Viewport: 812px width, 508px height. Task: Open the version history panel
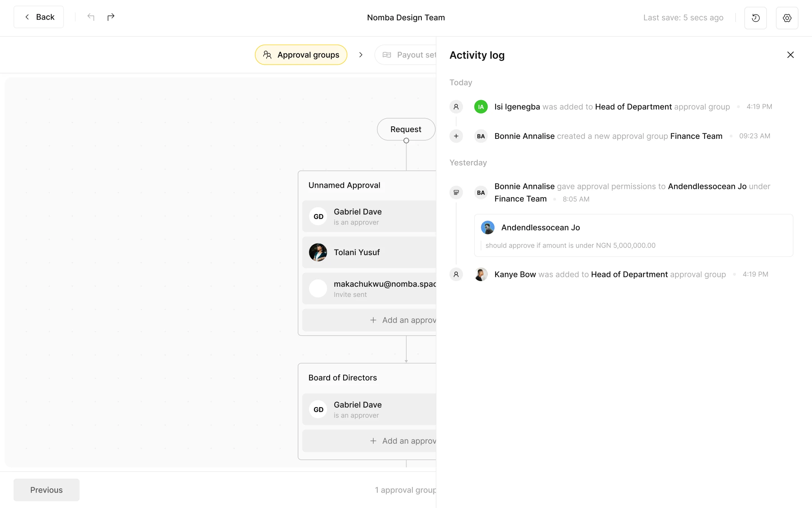pyautogui.click(x=756, y=18)
